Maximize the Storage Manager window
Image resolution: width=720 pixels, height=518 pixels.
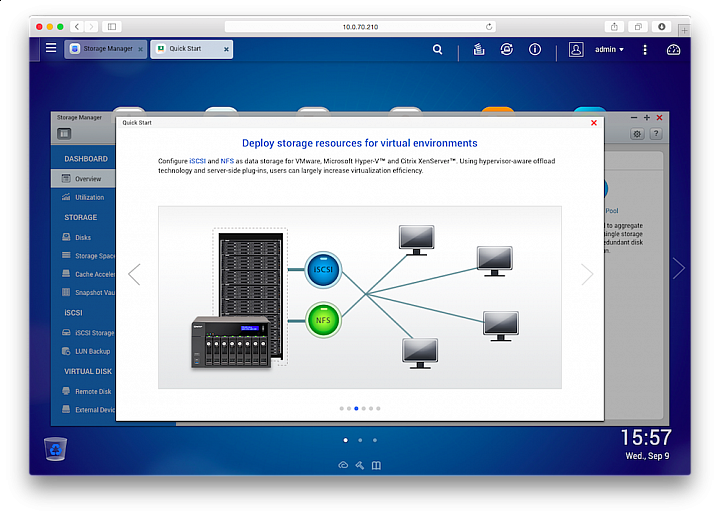(647, 118)
